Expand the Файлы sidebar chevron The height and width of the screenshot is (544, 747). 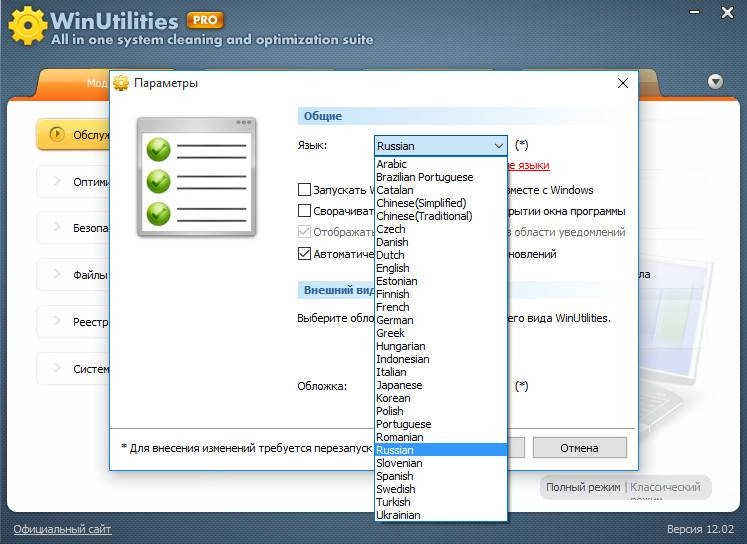57,274
